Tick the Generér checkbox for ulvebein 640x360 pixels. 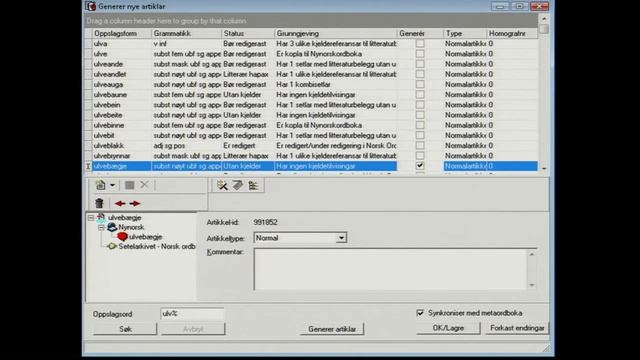click(420, 104)
